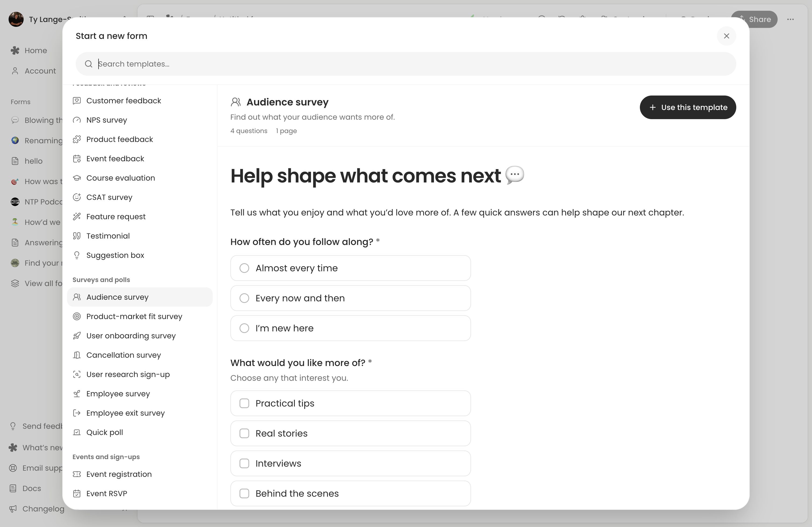This screenshot has width=812, height=527.
Task: Open the Event RSVP template
Action: click(140, 494)
